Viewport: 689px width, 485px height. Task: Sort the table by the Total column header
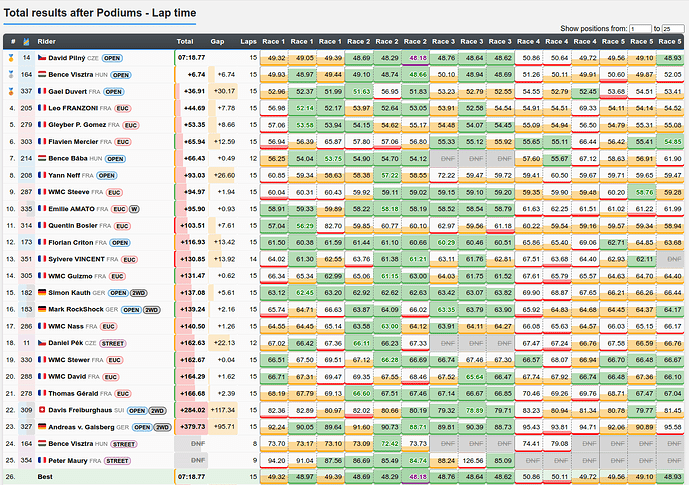[185, 41]
